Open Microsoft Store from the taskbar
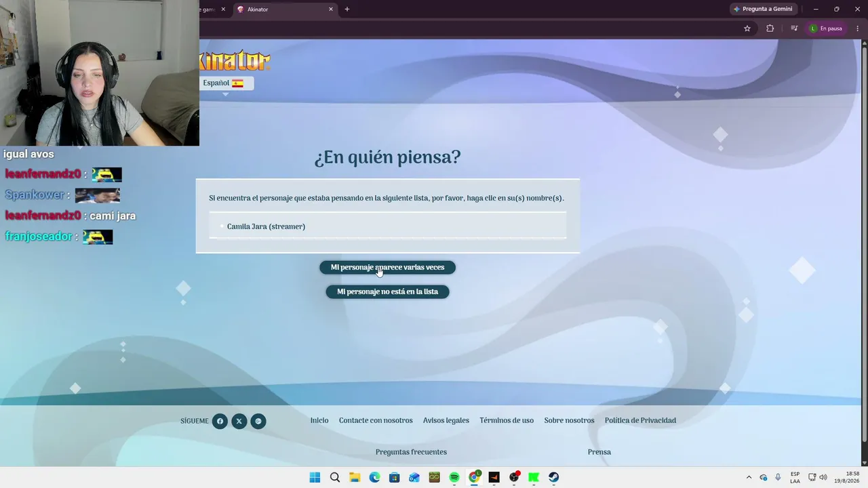This screenshot has width=868, height=488. [395, 477]
